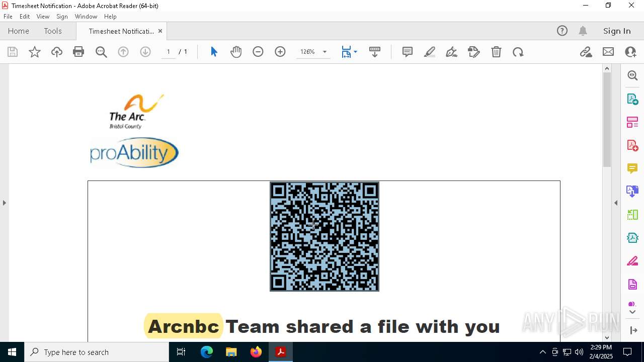Open the File menu
This screenshot has width=644, height=362.
(8, 17)
